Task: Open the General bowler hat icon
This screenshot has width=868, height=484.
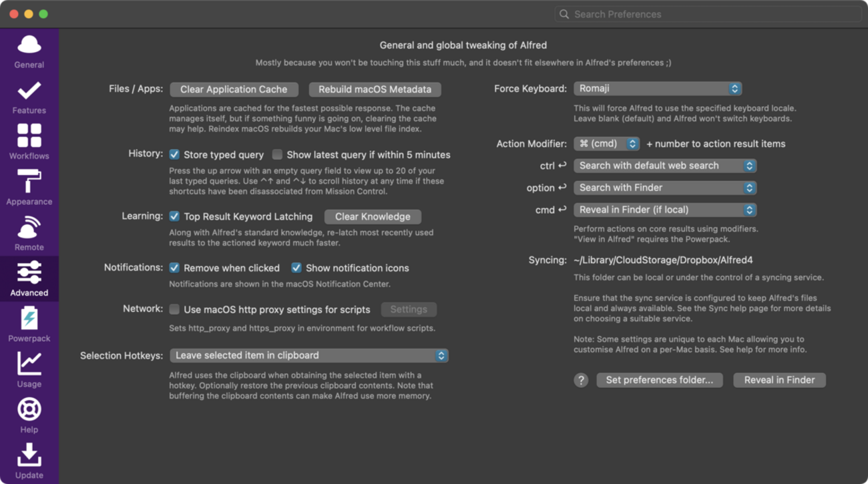Action: (29, 45)
